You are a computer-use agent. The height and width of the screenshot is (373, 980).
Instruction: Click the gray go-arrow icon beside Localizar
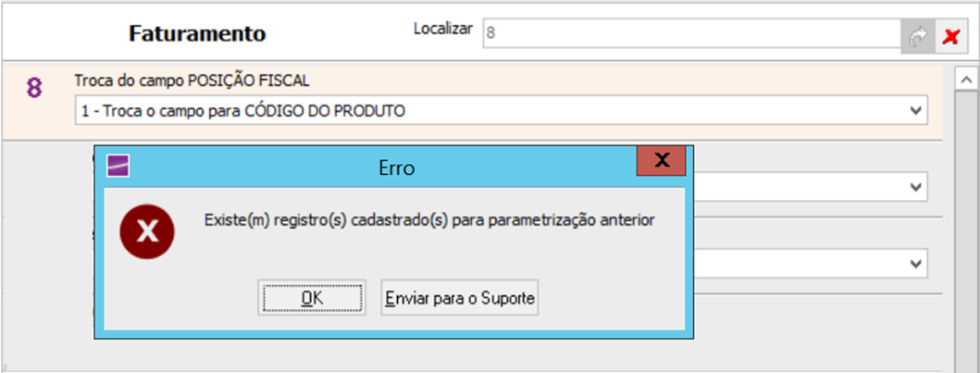[x=918, y=36]
